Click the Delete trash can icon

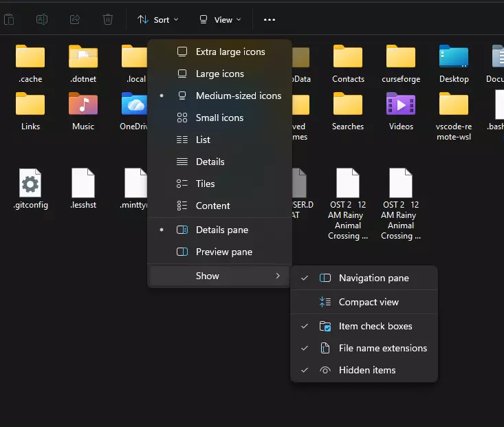(x=108, y=19)
